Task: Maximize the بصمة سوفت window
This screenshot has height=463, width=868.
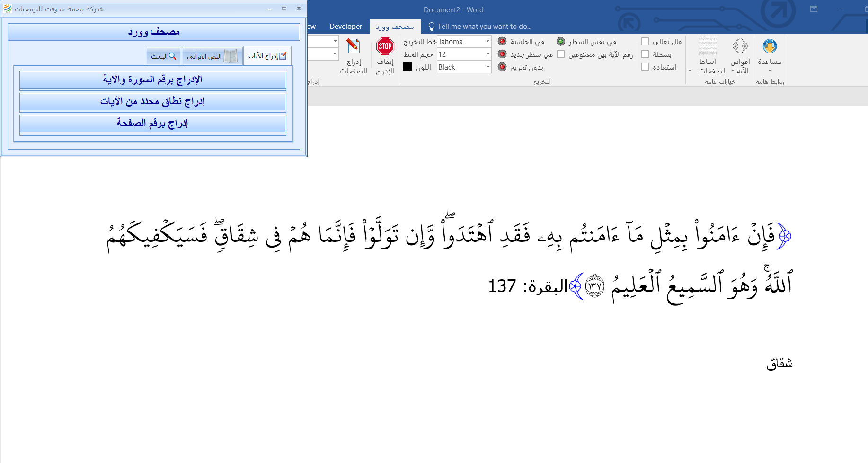Action: [x=284, y=9]
